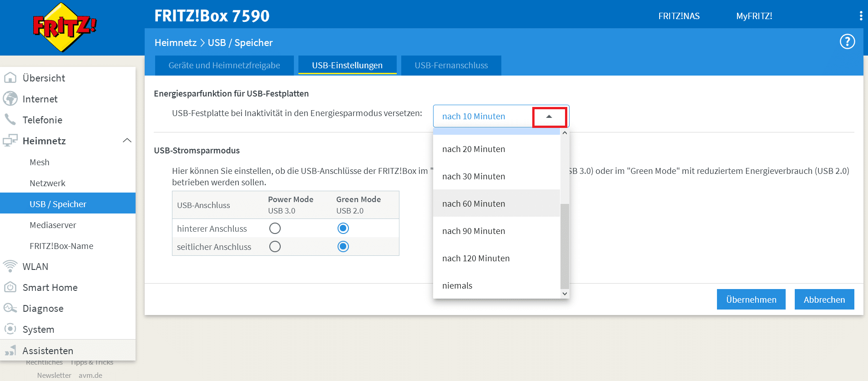Screen dimensions: 868x381
Task: Open Diagnose menu entry
Action: click(x=68, y=308)
